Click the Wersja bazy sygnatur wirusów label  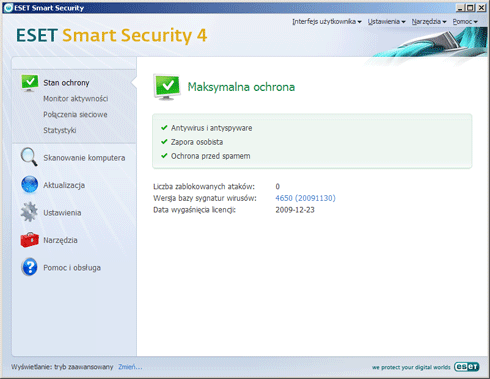point(205,198)
